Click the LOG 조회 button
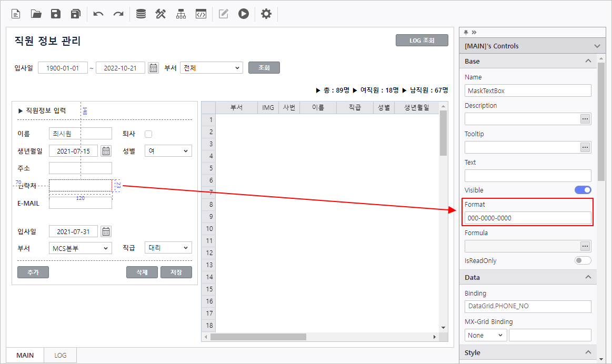The width and height of the screenshot is (612, 364). tap(422, 41)
